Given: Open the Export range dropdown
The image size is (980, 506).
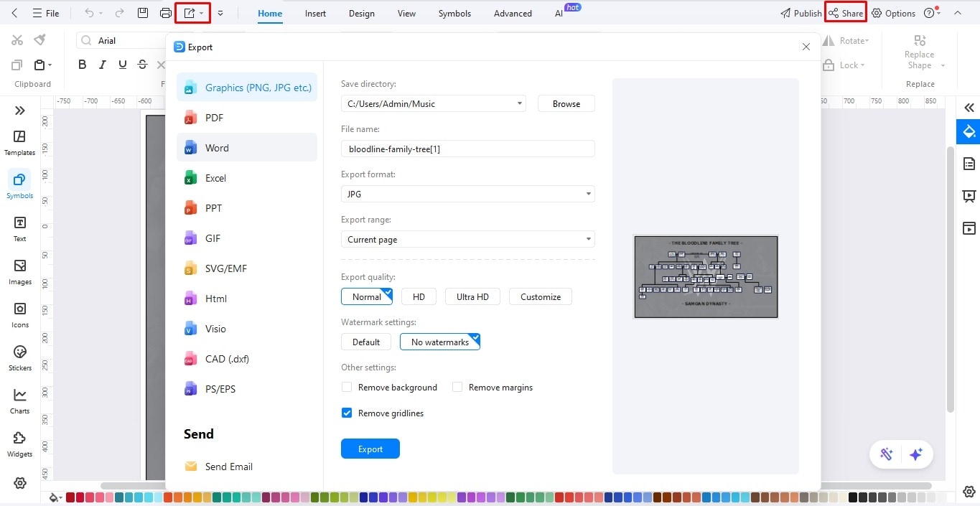Looking at the screenshot, I should pyautogui.click(x=468, y=239).
